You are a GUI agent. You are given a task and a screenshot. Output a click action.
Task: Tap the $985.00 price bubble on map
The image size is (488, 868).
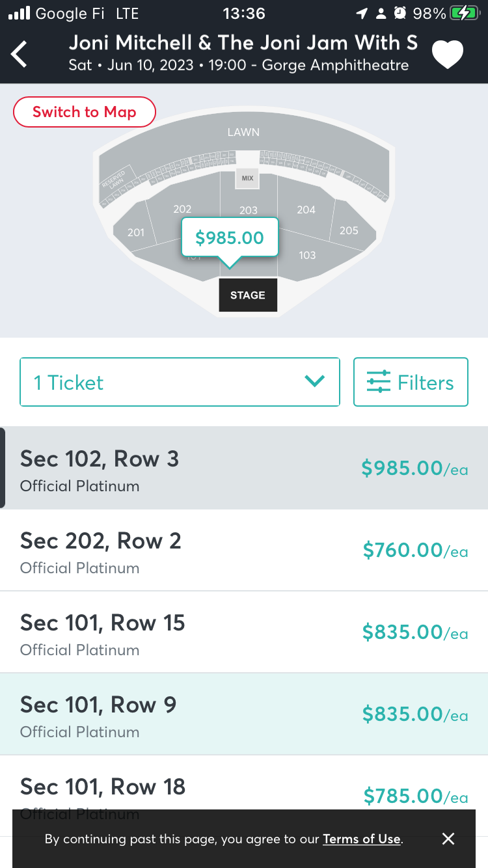[x=230, y=237]
